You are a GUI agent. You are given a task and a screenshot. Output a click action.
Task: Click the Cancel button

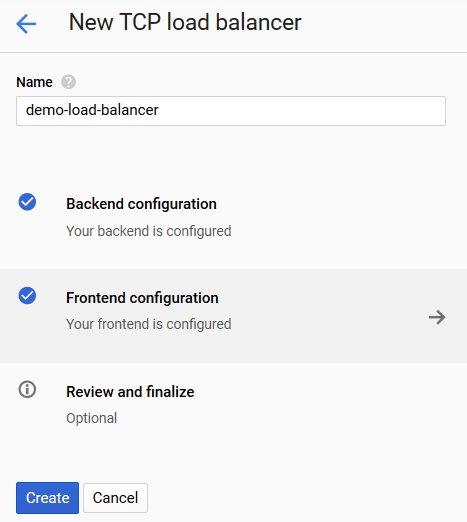pos(115,498)
